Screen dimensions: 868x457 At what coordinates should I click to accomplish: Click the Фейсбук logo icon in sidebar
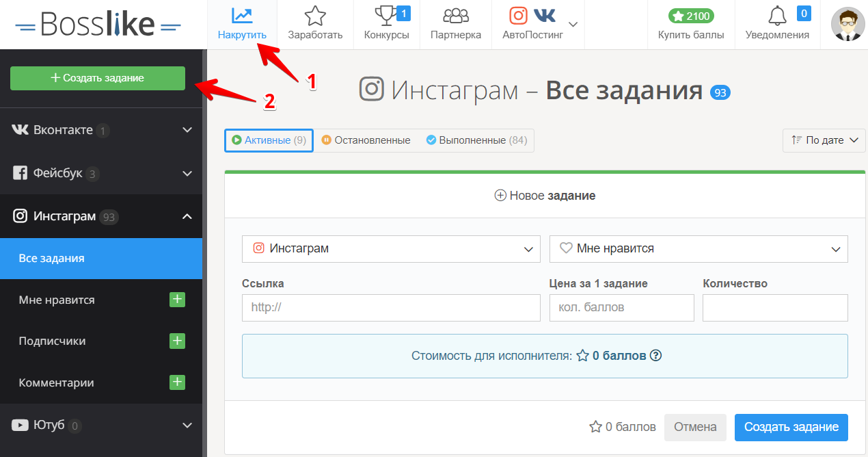point(21,173)
